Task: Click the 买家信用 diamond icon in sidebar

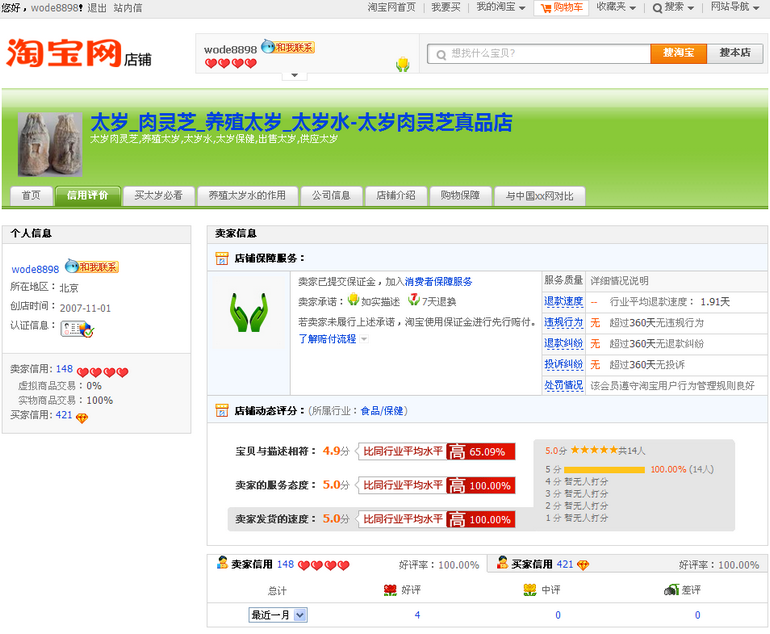Action: 82,418
